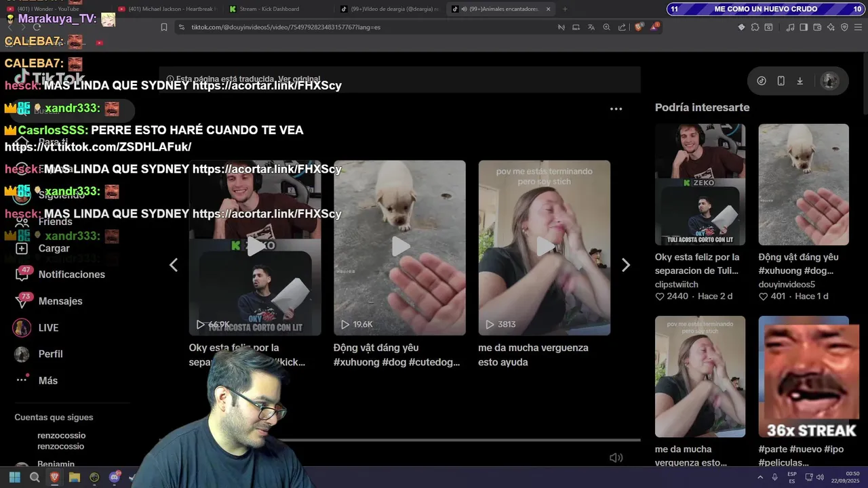Click the Notificaciones inbox icon

22,274
